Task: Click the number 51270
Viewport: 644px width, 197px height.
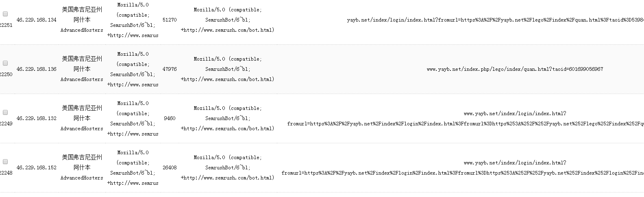Action: point(170,20)
